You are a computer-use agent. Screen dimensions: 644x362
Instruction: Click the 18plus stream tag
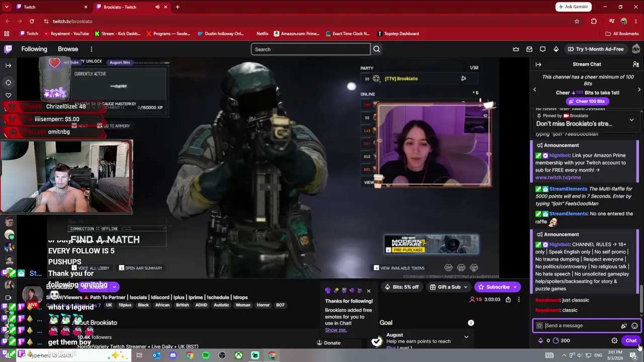125,305
